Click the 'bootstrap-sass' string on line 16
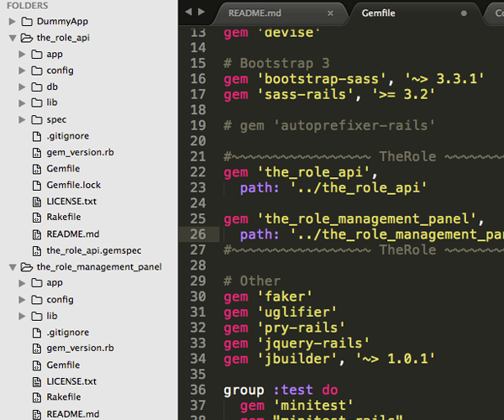 tap(322, 79)
